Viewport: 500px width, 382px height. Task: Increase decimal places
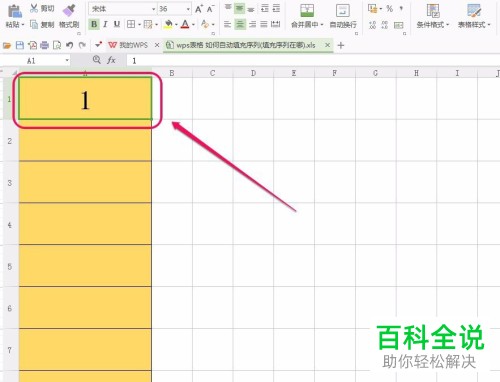373,25
